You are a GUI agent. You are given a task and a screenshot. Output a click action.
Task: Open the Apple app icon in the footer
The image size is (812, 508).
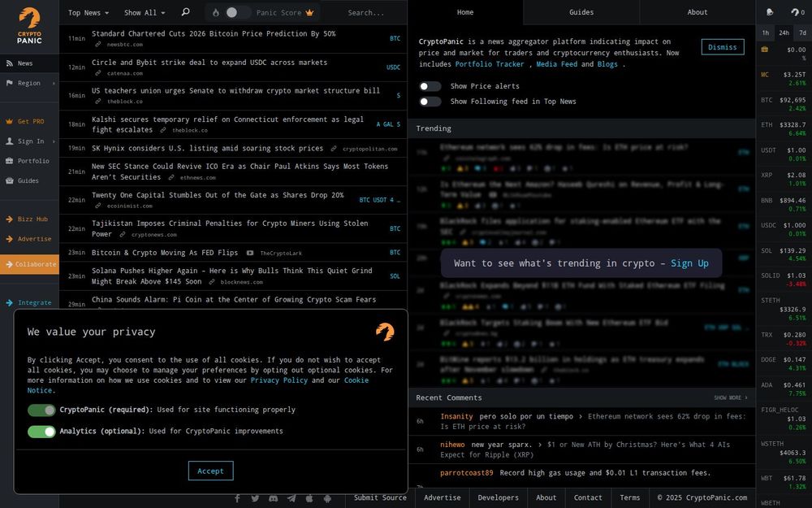309,498
